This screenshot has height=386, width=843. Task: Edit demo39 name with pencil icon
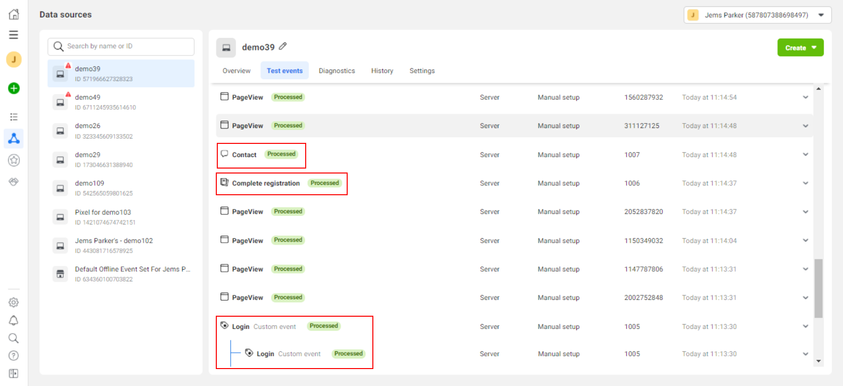tap(283, 47)
